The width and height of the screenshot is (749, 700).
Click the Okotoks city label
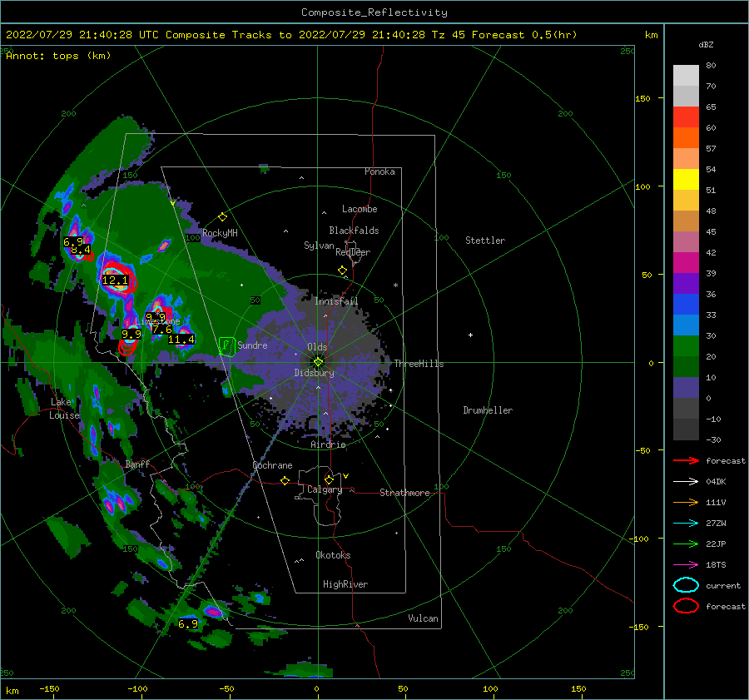(333, 555)
